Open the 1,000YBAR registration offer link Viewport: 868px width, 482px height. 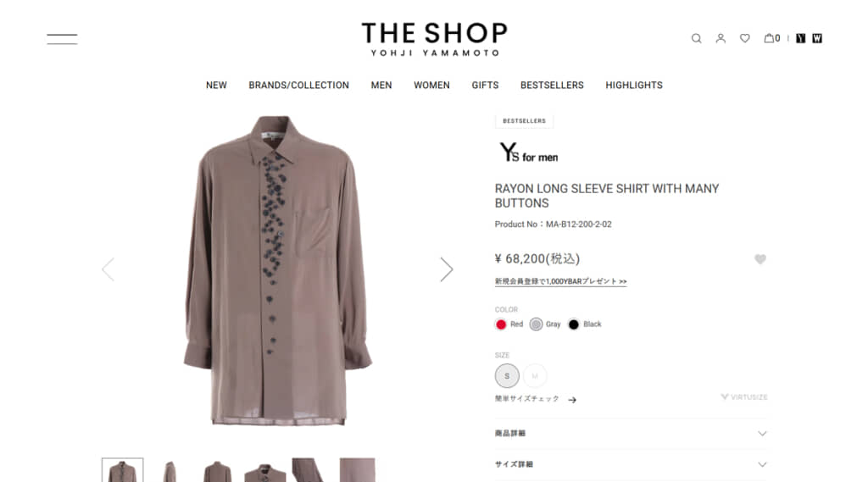coord(561,282)
